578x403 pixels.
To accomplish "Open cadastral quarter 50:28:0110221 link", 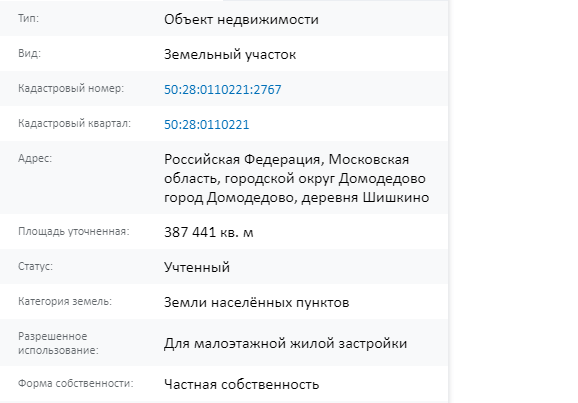I will coord(207,125).
